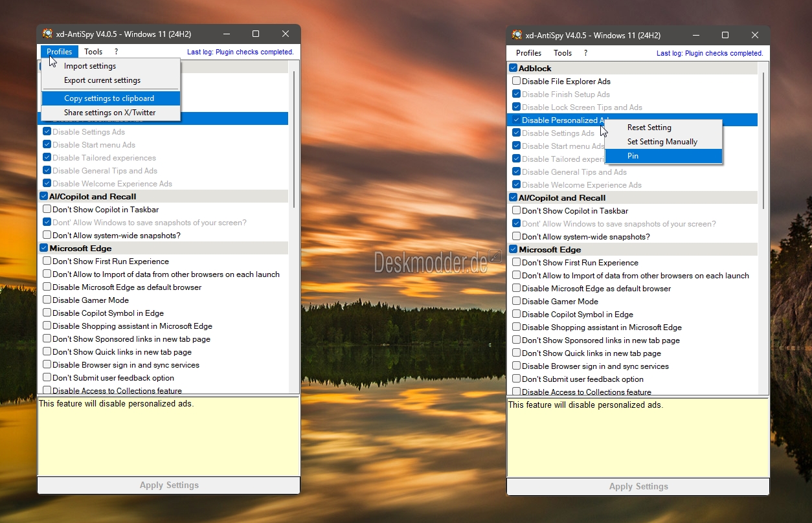Choose Export current settings from the Profiles menu
Screen dimensions: 812x523
(x=111, y=80)
